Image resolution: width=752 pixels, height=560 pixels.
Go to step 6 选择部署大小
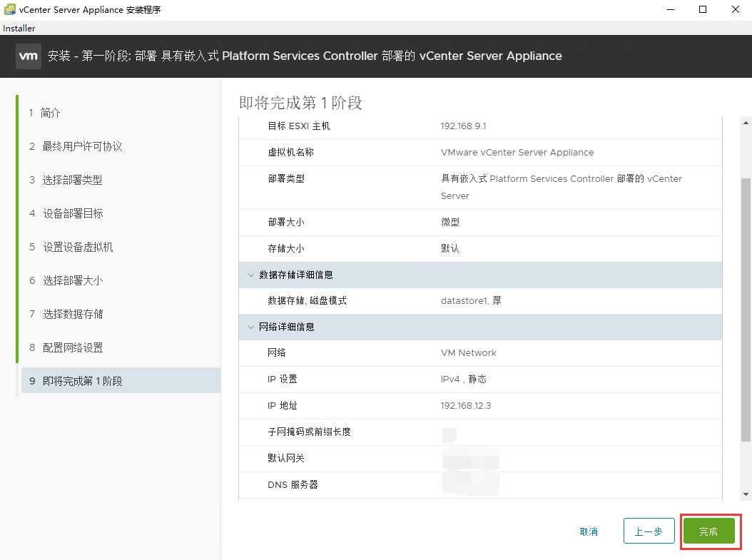click(73, 280)
